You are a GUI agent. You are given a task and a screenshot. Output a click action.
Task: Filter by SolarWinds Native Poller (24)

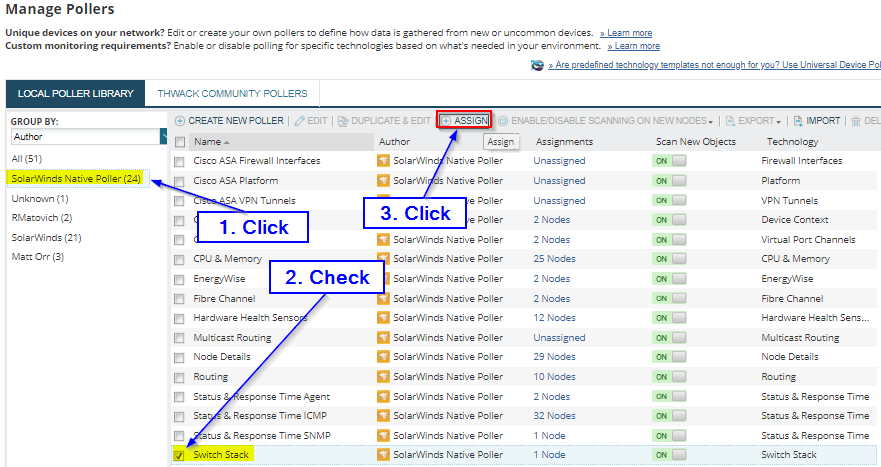[76, 179]
